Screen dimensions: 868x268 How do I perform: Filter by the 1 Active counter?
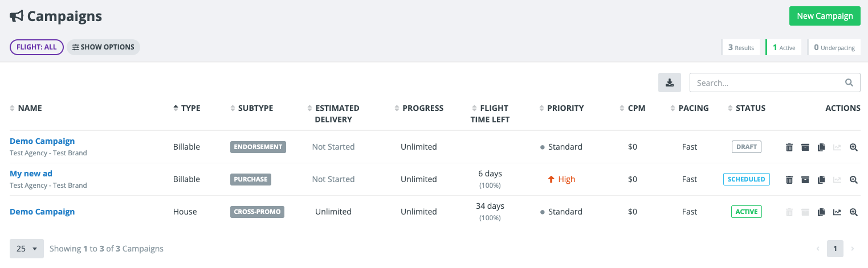[x=784, y=48]
